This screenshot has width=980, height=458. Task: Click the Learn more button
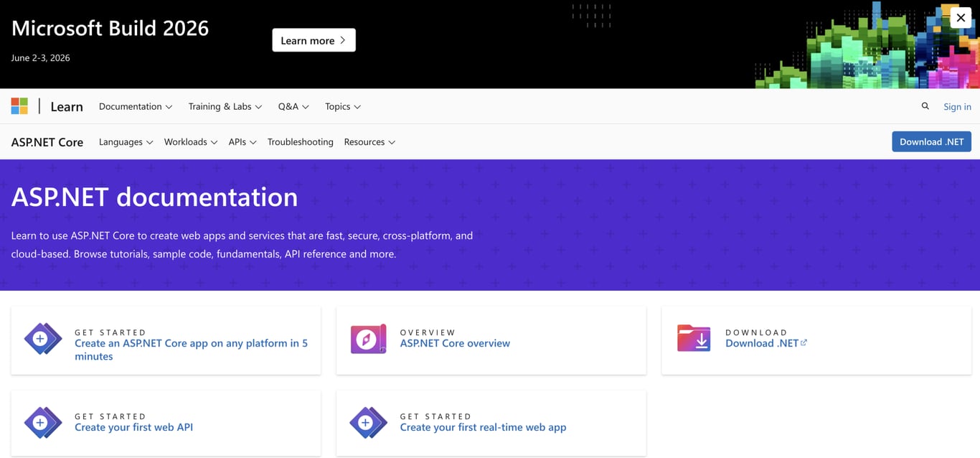[x=314, y=40]
